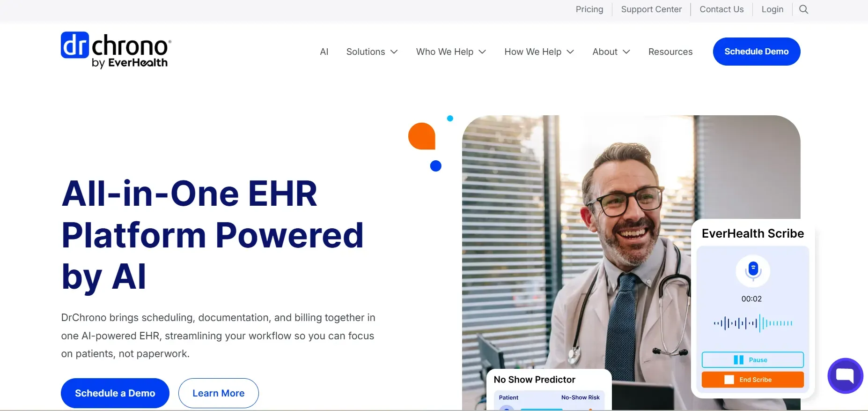Open the Contact Us link

pos(721,9)
